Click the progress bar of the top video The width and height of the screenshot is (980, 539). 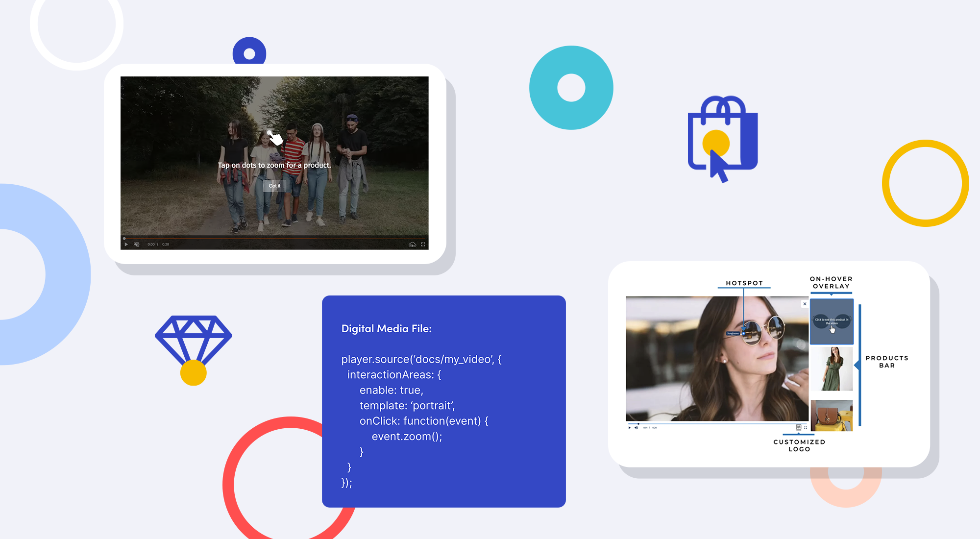point(274,239)
